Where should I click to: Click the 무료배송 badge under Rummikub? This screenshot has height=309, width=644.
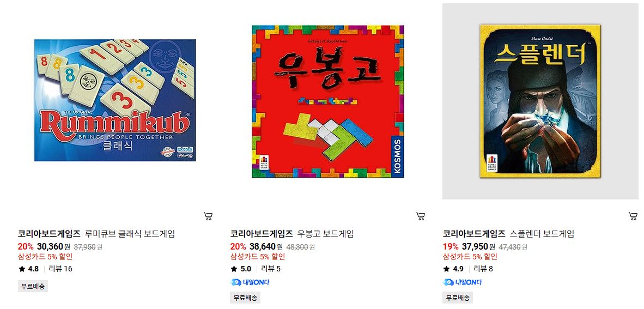(33, 287)
